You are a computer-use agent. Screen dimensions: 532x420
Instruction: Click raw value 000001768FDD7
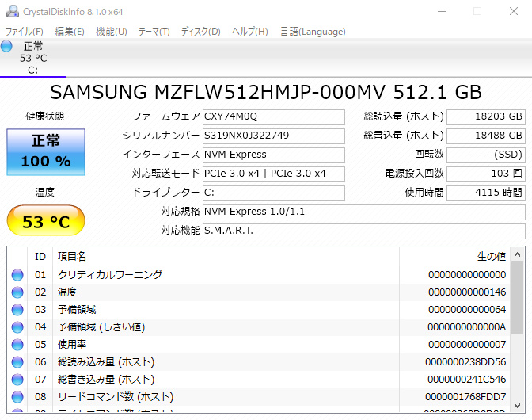(x=465, y=397)
